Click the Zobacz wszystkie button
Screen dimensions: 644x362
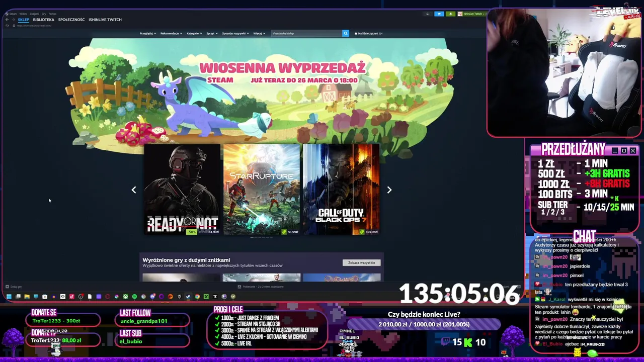coord(362,262)
